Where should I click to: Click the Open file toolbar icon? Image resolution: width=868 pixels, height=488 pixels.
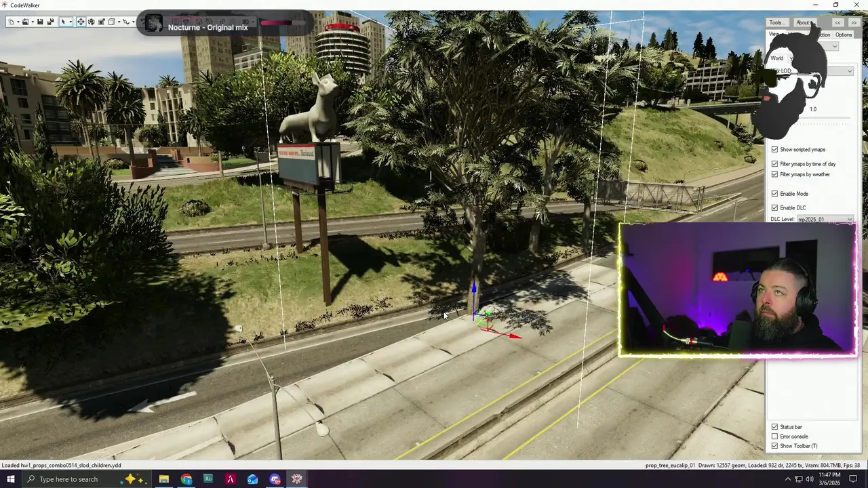25,22
